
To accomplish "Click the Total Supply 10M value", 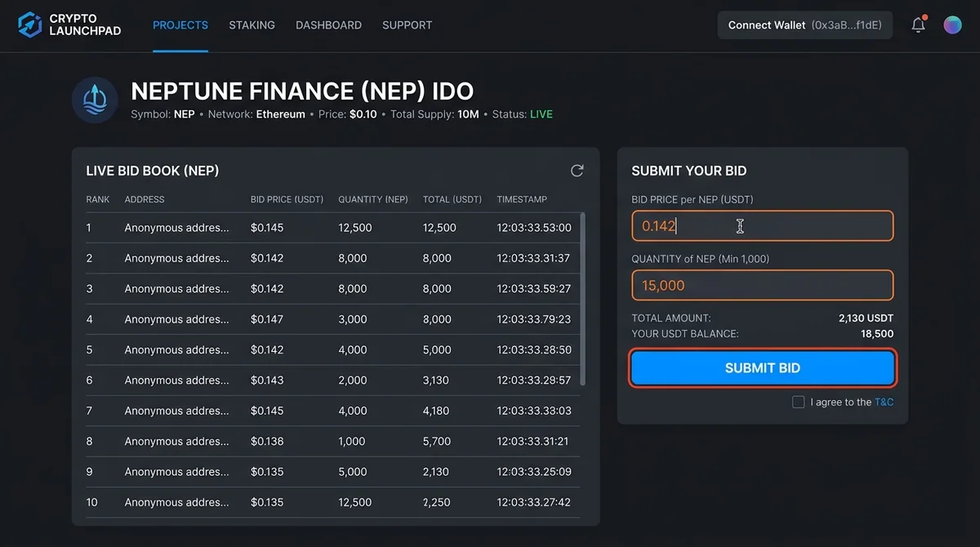I will point(468,114).
